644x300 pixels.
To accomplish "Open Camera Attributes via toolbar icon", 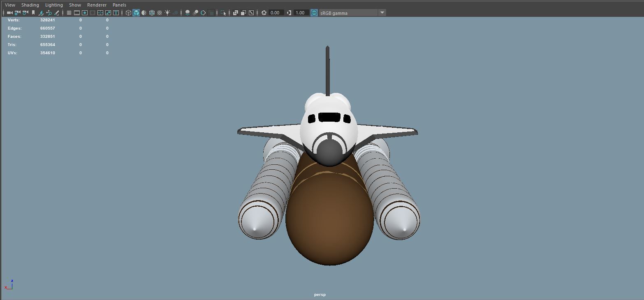I will (25, 13).
